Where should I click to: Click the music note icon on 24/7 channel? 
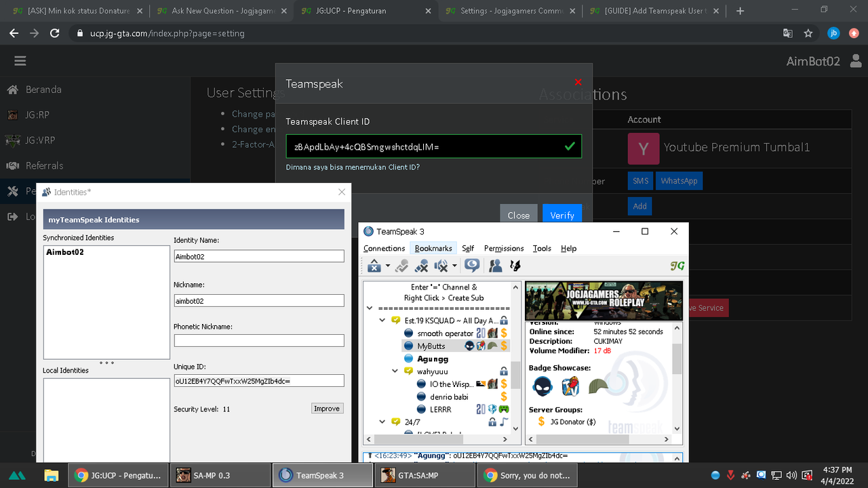pyautogui.click(x=504, y=422)
